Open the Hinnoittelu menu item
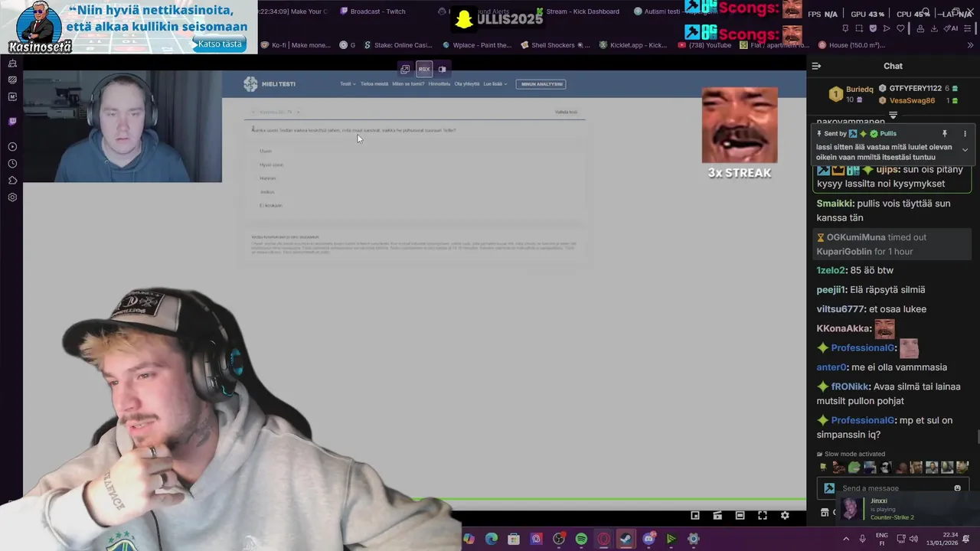This screenshot has height=551, width=980. 439,84
